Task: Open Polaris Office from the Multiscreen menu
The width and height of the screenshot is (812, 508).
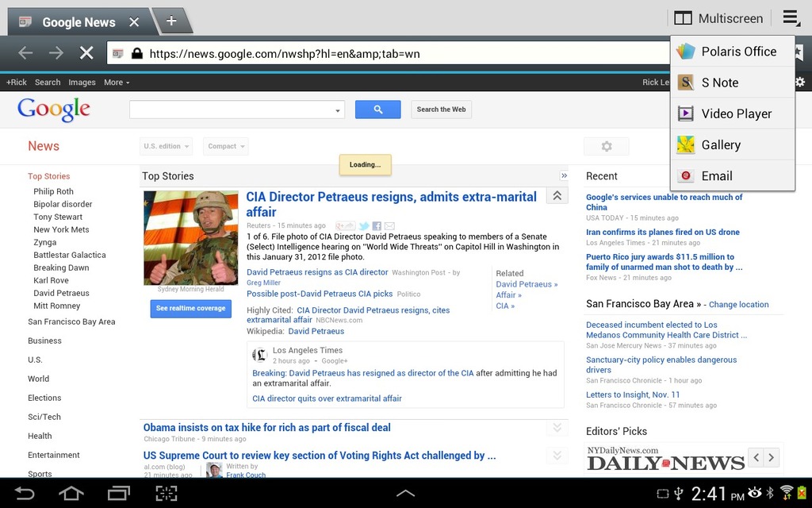Action: [732, 52]
